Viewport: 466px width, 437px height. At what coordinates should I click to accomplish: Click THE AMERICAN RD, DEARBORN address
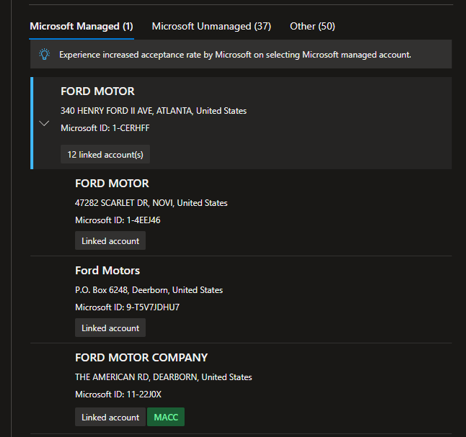click(x=163, y=377)
